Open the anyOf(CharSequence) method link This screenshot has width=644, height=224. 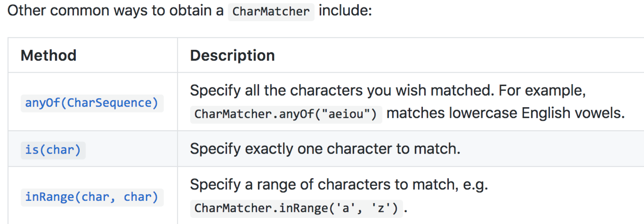[x=92, y=103]
